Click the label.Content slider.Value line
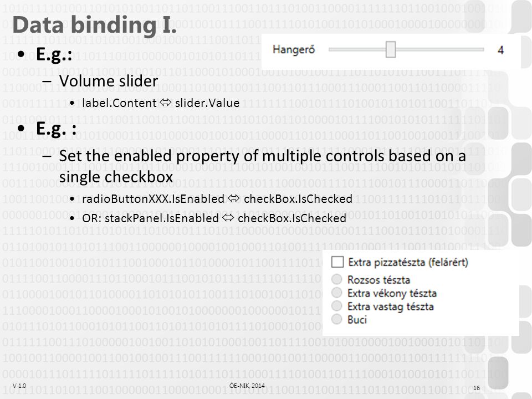 click(x=161, y=103)
